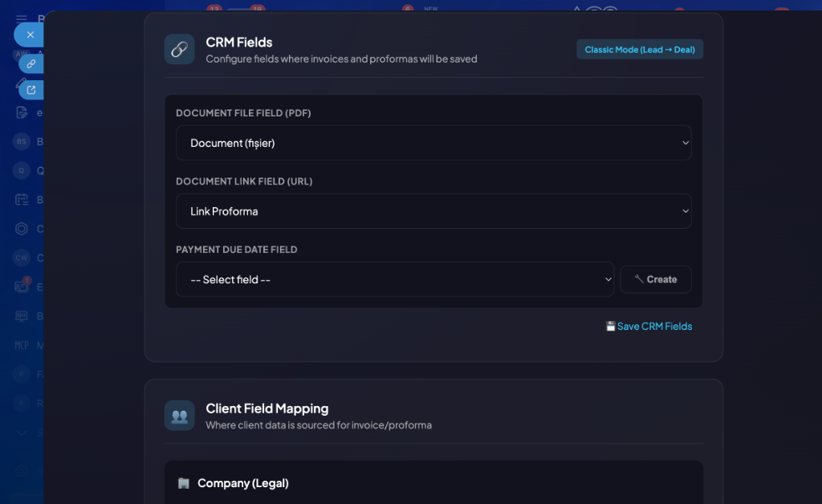
Task: Click the Classic Mode (Lead → Deal) badge
Action: 640,50
